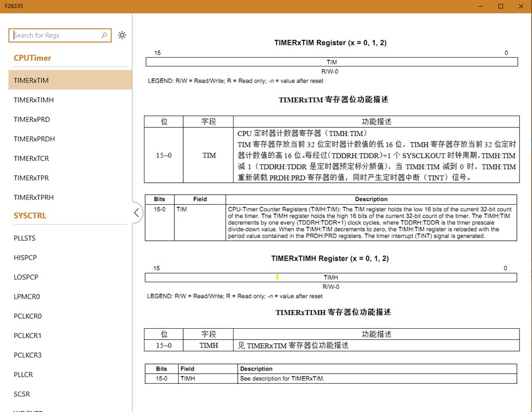The image size is (532, 412).
Task: Open the TIMERxTPR register page
Action: (30, 177)
